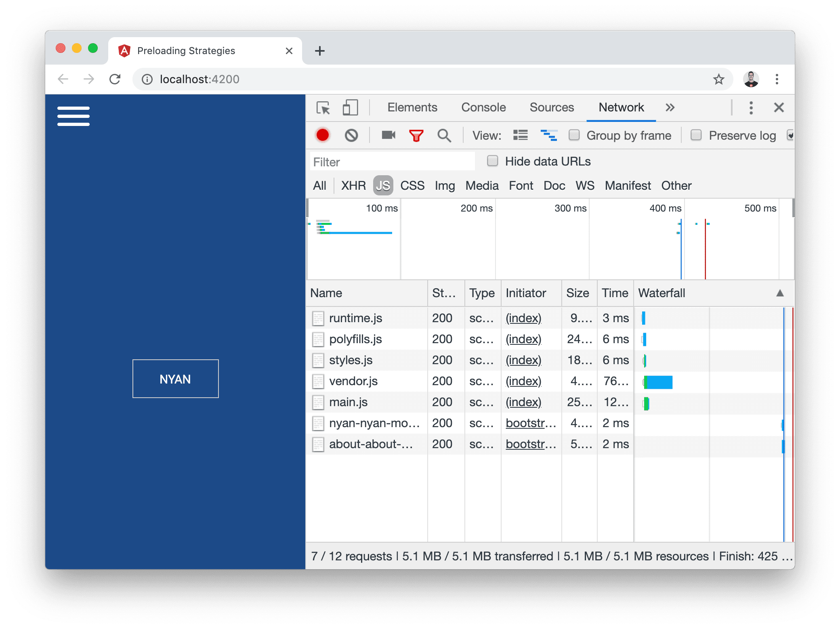This screenshot has height=629, width=840.
Task: Click the NYAN button on the page
Action: [x=175, y=379]
